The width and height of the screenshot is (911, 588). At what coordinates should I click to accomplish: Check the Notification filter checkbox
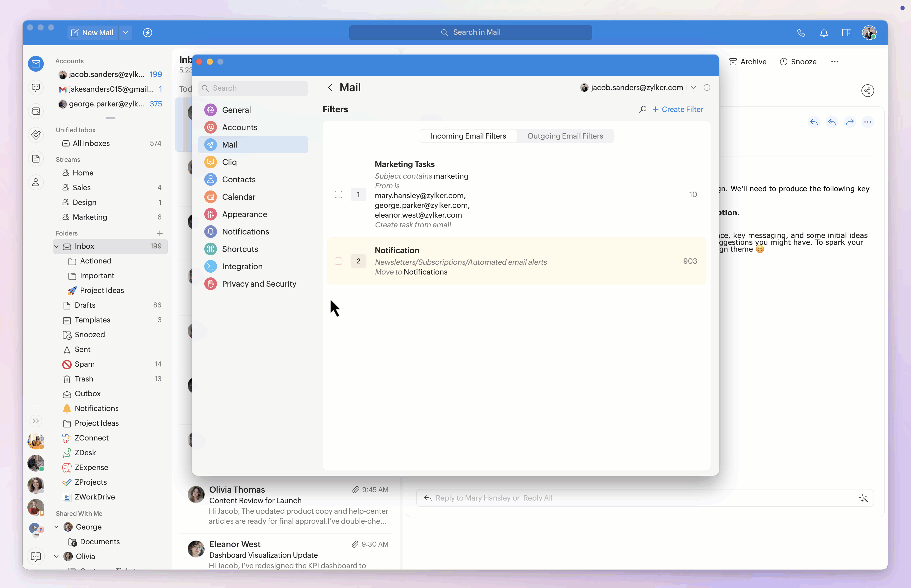[x=338, y=261]
